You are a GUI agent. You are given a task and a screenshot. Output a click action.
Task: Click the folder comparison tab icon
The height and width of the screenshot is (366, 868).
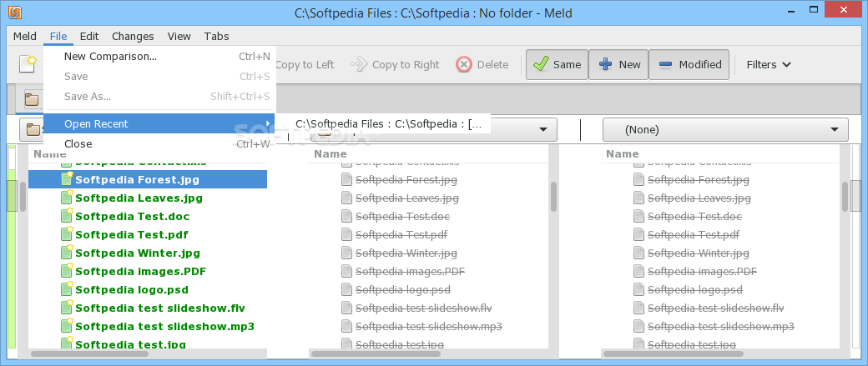(32, 99)
